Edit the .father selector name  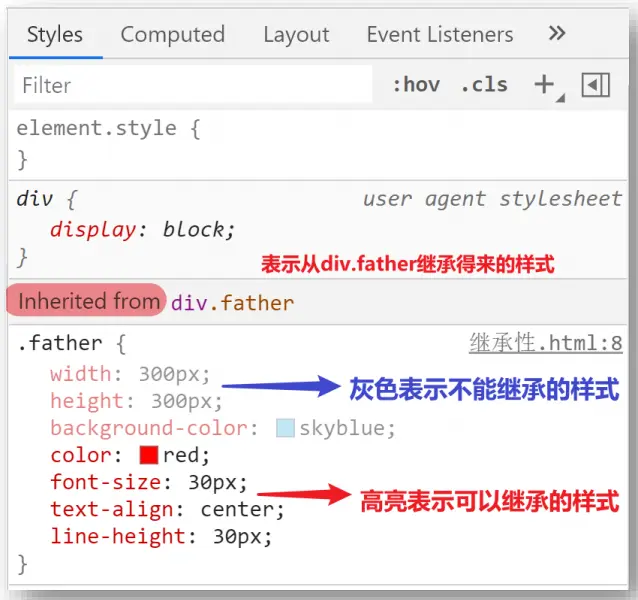pyautogui.click(x=60, y=344)
